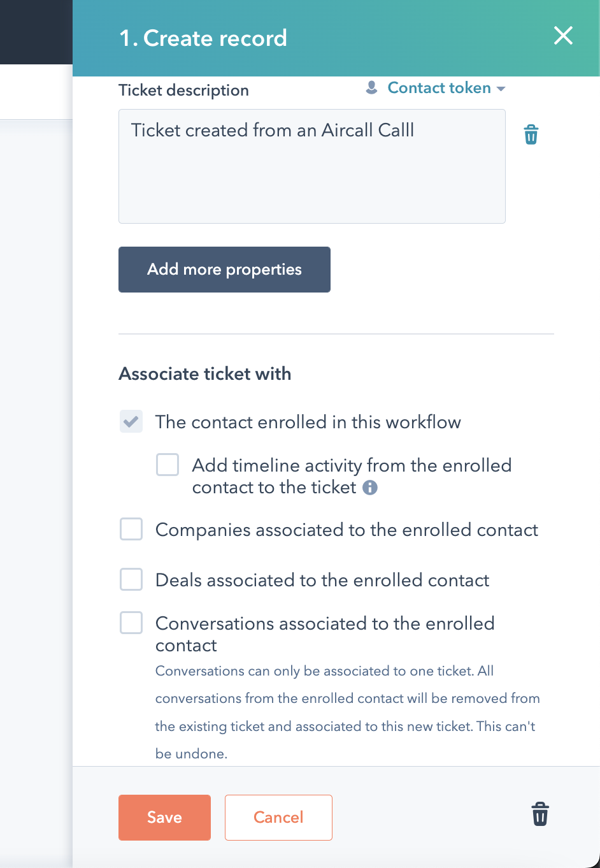Click the caret arrow next to Contact token
Screen dimensions: 600x868
(501, 89)
